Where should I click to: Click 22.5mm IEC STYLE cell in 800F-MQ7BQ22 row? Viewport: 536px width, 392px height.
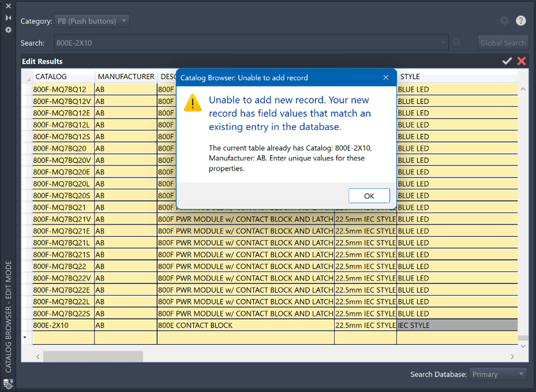point(366,267)
